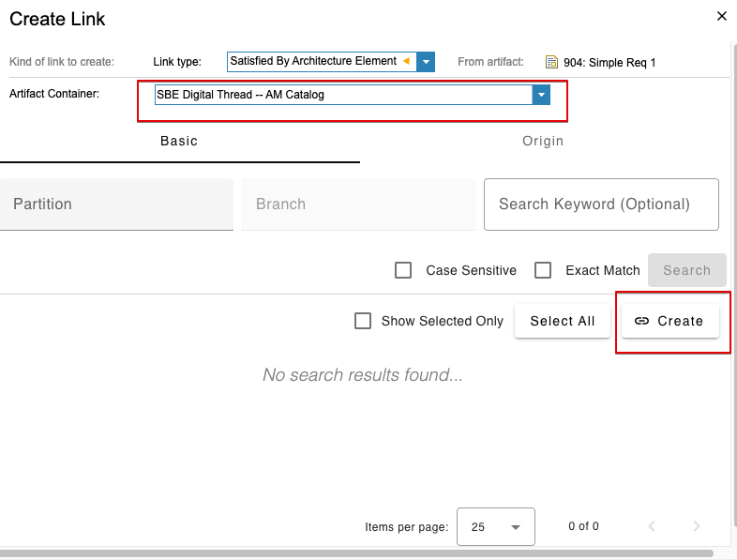Enable the Exact Match checkbox

coord(543,270)
